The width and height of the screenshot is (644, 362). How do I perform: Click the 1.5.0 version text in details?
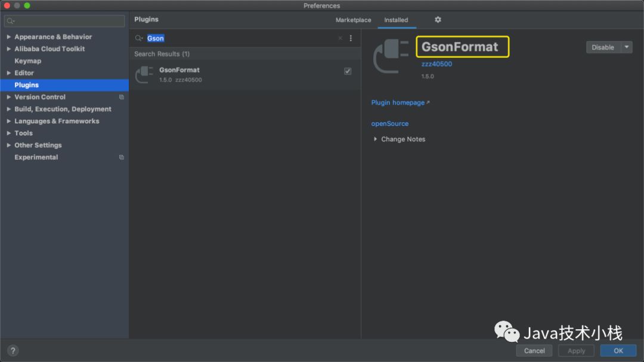pyautogui.click(x=428, y=76)
